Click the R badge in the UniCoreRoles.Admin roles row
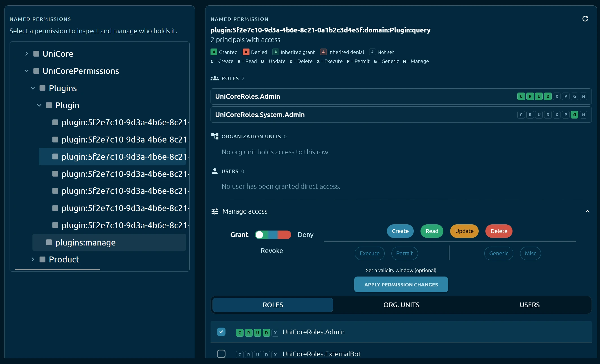Image resolution: width=600 pixels, height=364 pixels. coord(530,97)
